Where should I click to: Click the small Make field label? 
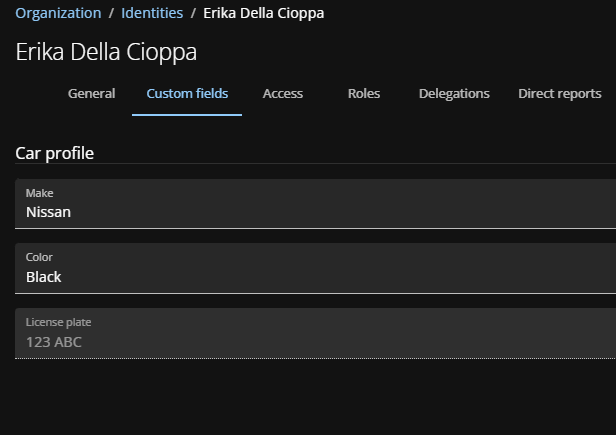[39, 193]
